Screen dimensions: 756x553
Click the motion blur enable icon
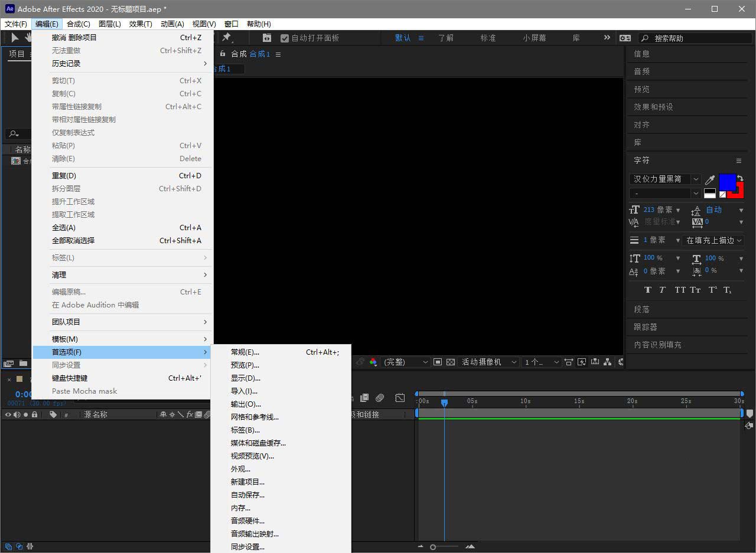[380, 398]
